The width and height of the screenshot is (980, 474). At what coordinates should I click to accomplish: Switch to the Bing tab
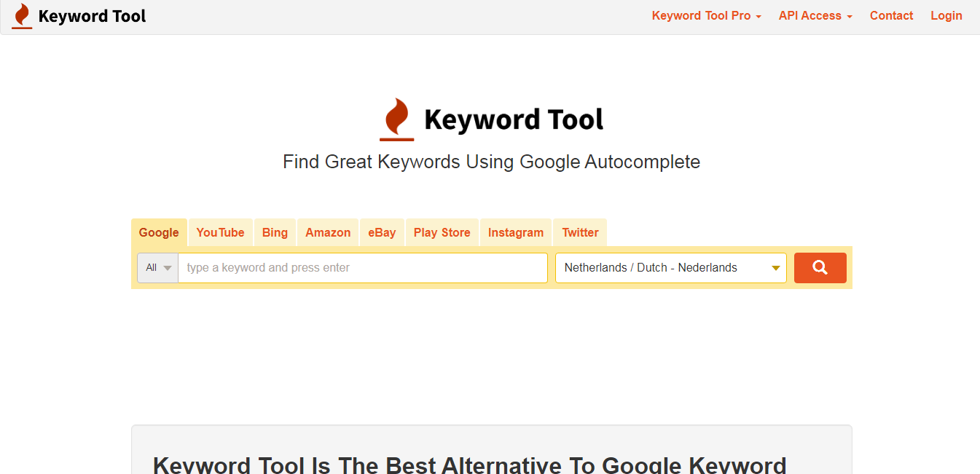pyautogui.click(x=275, y=232)
